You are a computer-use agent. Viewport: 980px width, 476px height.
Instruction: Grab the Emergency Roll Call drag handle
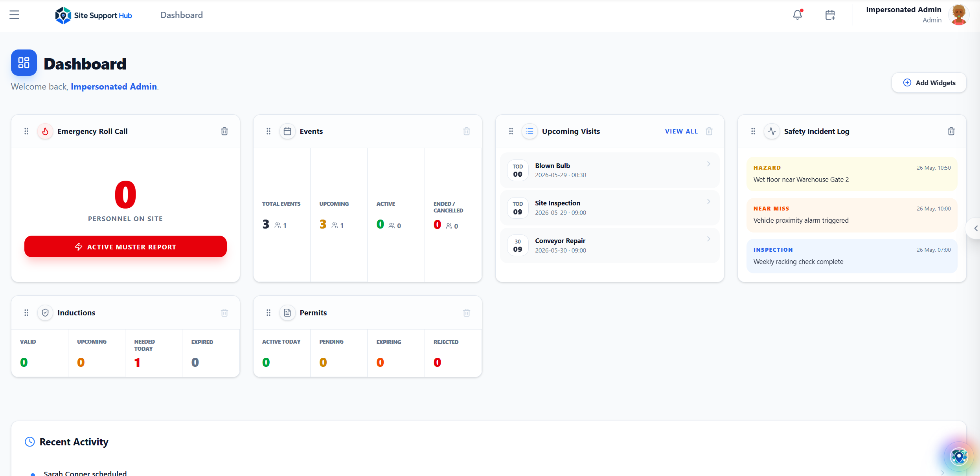coord(26,131)
